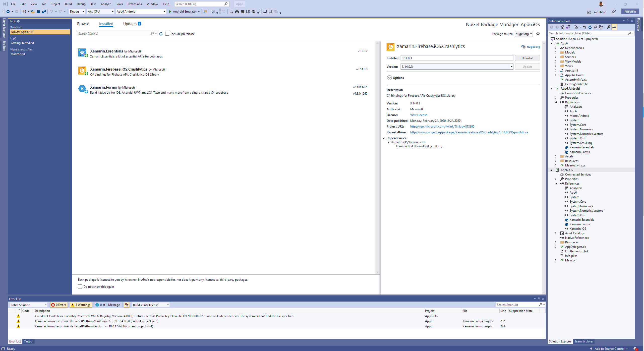Click the Properties wrench in Solution Explorer
644x351 pixels.
coord(609,27)
